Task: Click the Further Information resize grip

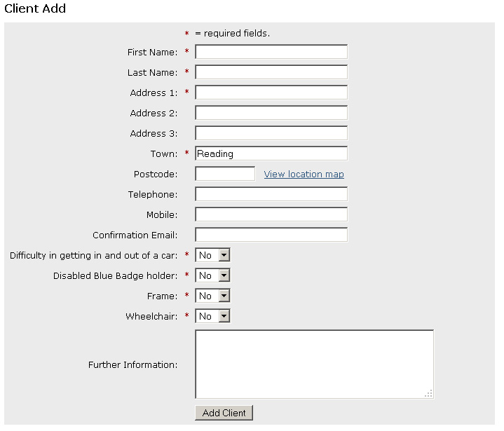Action: click(428, 394)
